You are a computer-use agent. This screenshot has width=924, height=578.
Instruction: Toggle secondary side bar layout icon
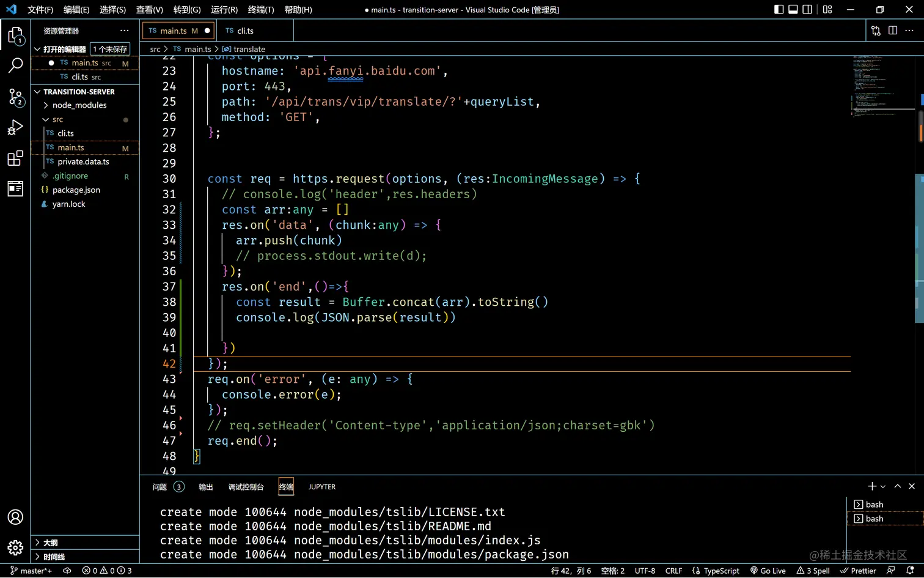point(807,9)
